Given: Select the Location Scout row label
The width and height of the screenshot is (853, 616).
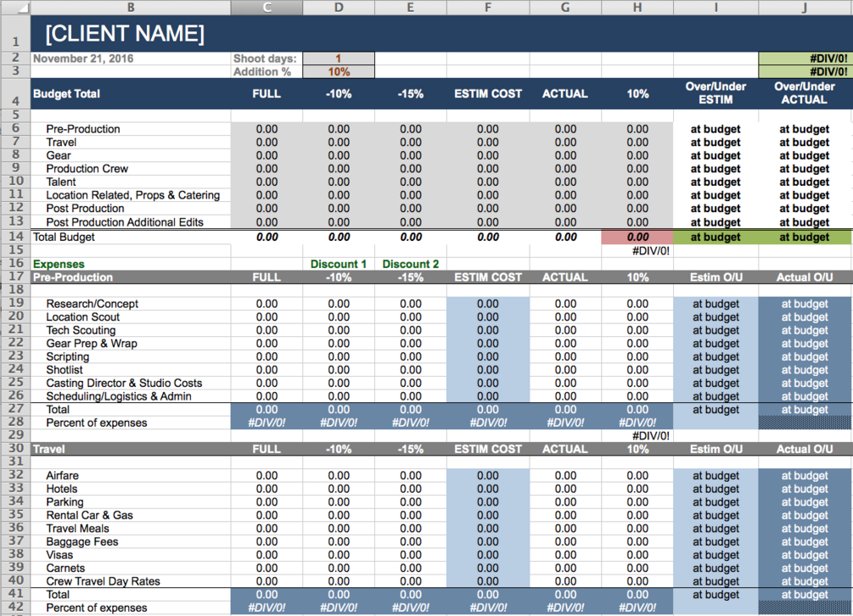Looking at the screenshot, I should click(x=82, y=317).
